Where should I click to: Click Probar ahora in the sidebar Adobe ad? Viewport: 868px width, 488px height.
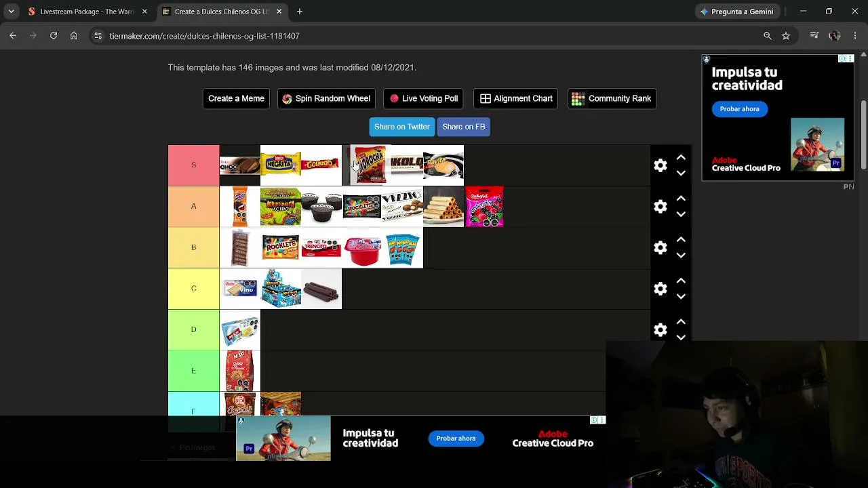point(739,109)
